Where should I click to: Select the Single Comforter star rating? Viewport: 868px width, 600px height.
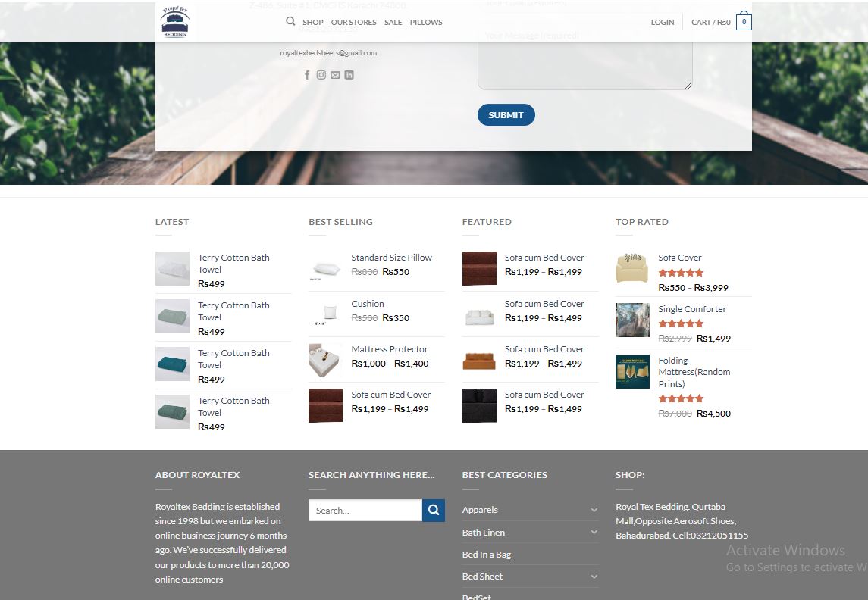tap(681, 323)
